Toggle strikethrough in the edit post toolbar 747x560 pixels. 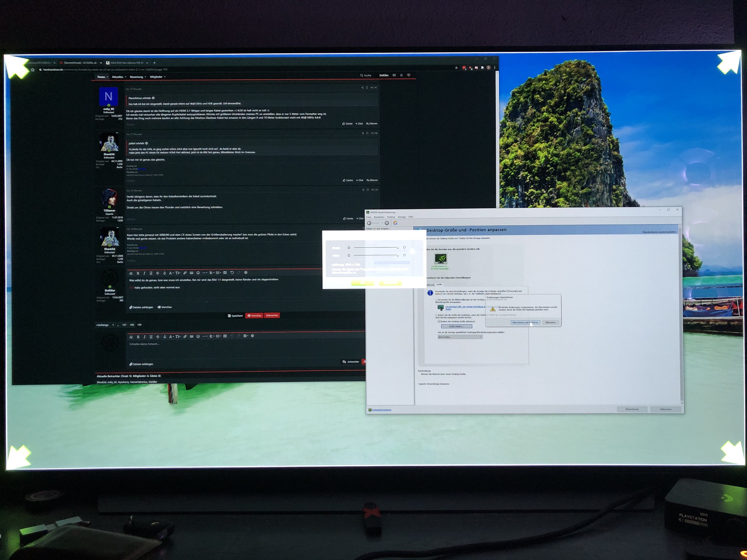[157, 273]
